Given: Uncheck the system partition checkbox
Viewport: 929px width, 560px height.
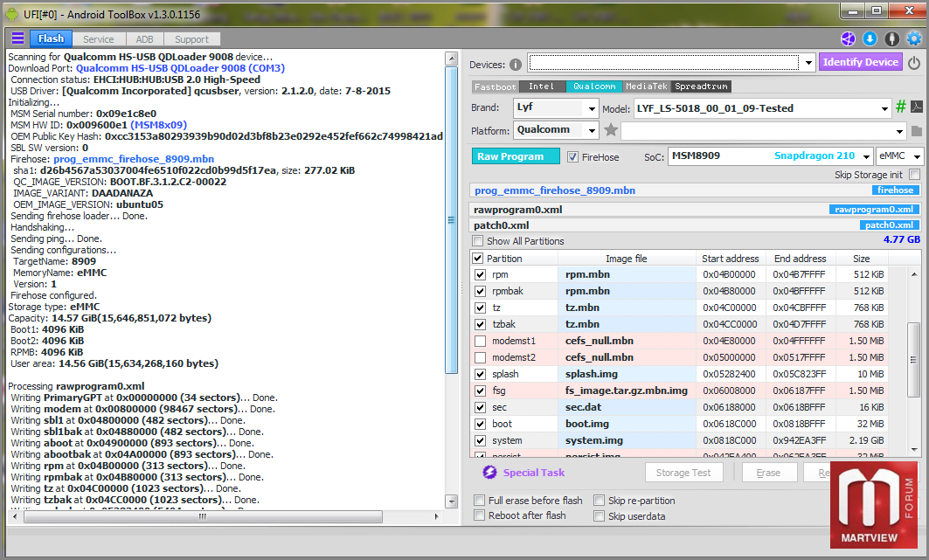Looking at the screenshot, I should click(481, 440).
